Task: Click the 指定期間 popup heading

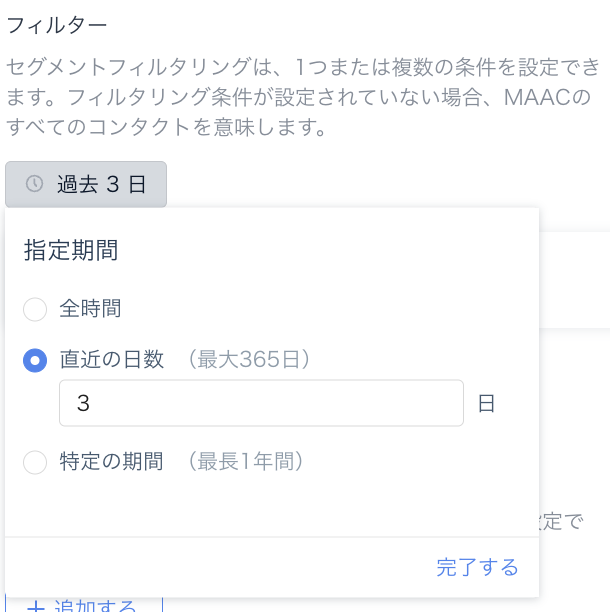Action: click(71, 250)
